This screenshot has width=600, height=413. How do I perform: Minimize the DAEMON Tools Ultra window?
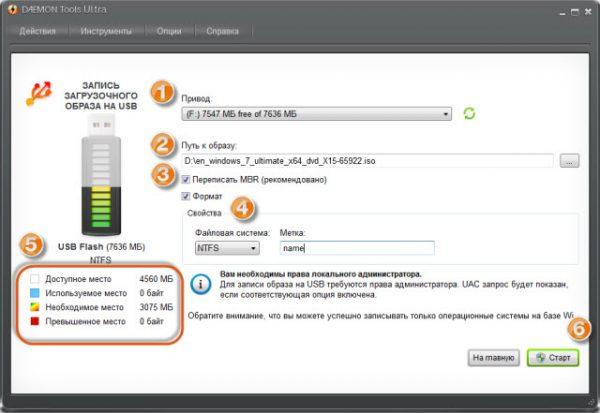pyautogui.click(x=562, y=13)
